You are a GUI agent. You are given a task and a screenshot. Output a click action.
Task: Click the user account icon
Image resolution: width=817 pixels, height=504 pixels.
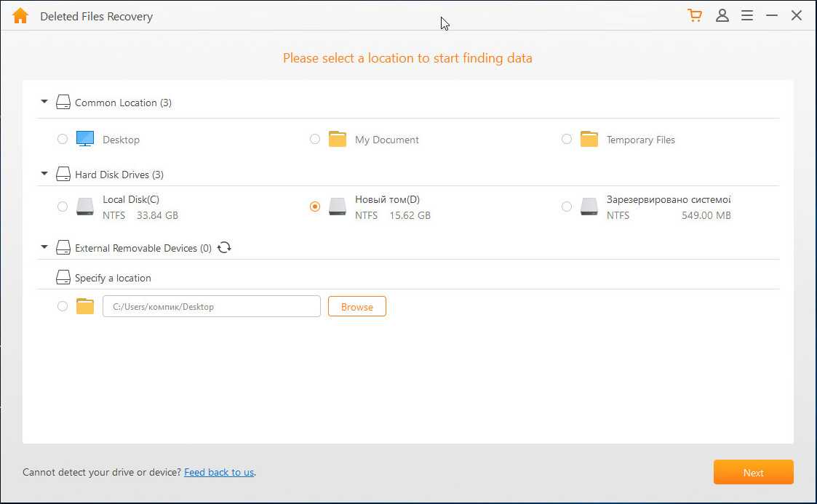tap(722, 15)
